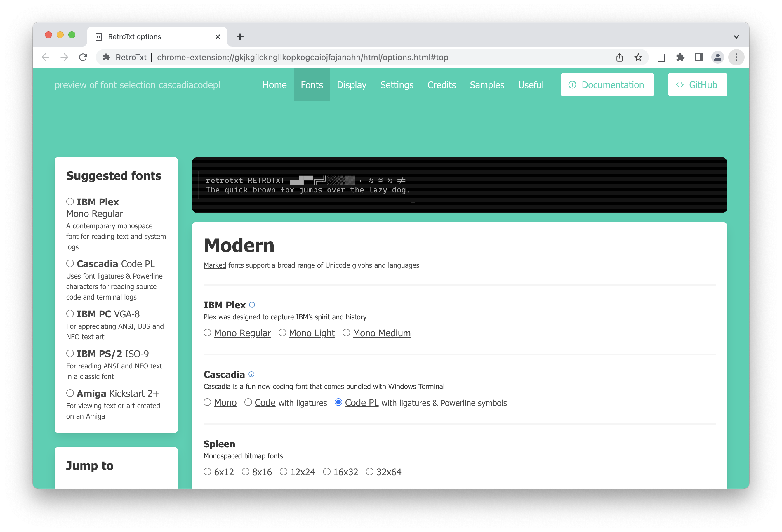Click the Code PL link label

pos(362,402)
